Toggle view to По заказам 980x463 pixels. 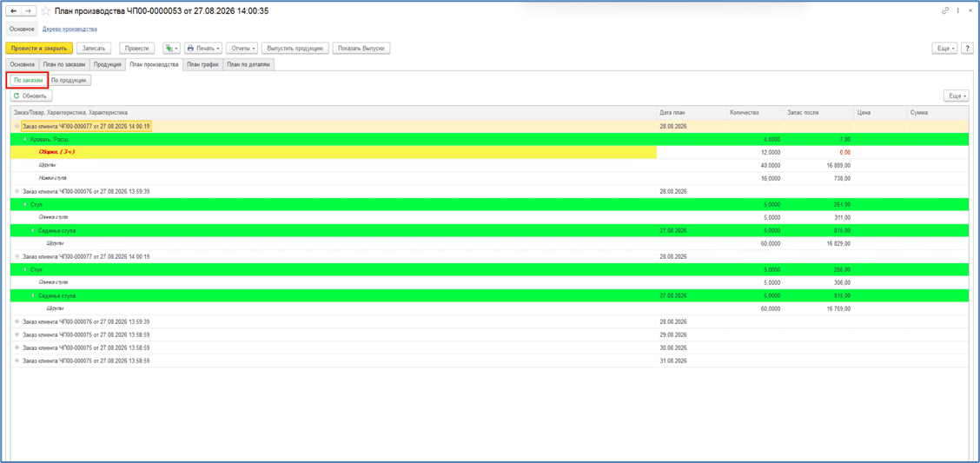click(x=28, y=80)
